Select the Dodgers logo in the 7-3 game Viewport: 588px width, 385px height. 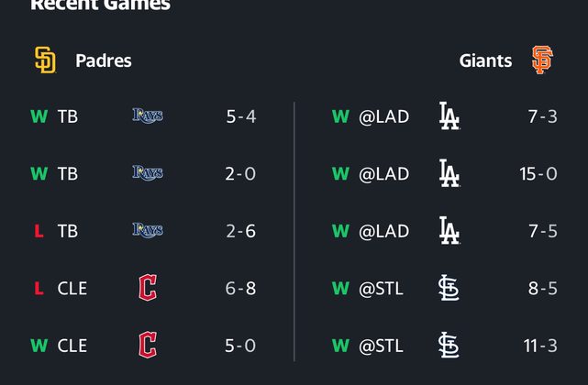449,116
